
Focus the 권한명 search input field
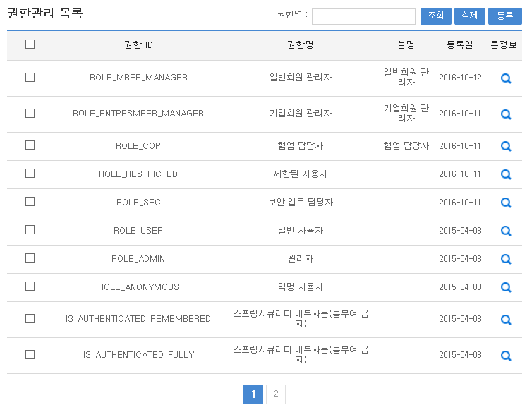363,16
